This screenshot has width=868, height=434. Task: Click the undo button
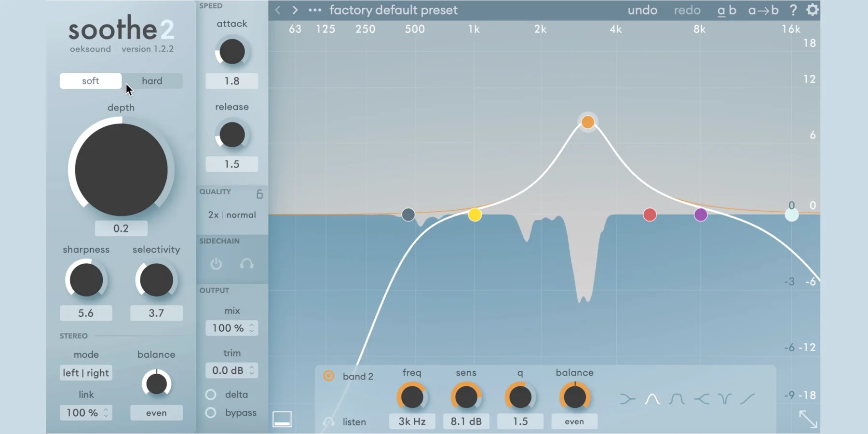(x=642, y=10)
